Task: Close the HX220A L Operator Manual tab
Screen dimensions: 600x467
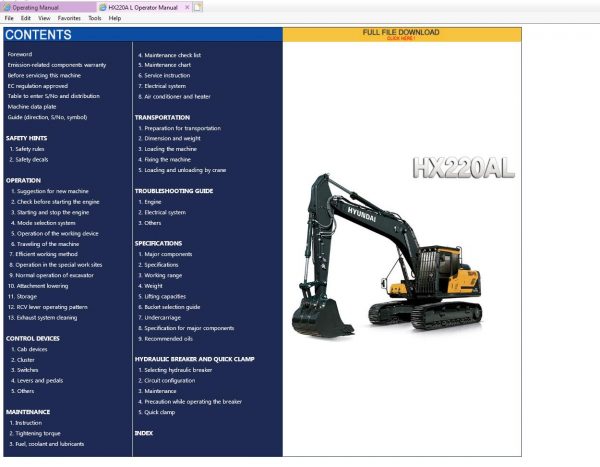Action: pyautogui.click(x=187, y=7)
